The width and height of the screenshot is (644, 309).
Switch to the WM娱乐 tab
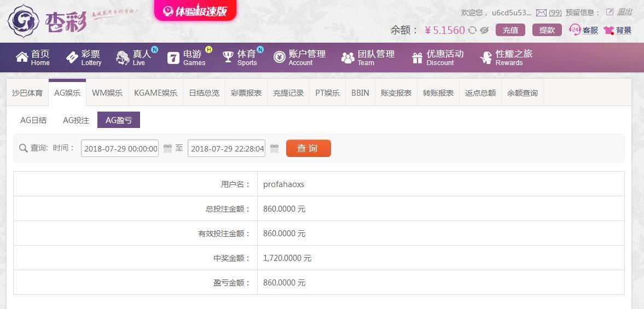[107, 93]
